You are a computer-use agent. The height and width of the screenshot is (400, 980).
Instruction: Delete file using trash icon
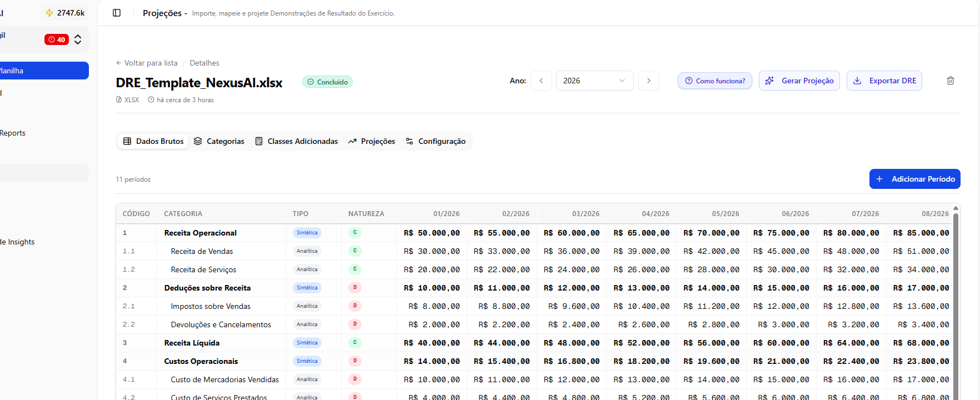[951, 81]
